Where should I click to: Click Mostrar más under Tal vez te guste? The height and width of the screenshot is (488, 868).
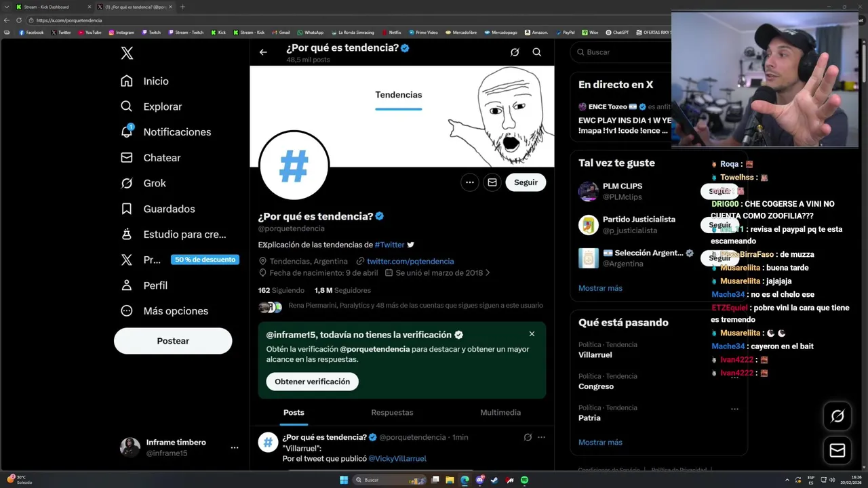[x=600, y=288]
